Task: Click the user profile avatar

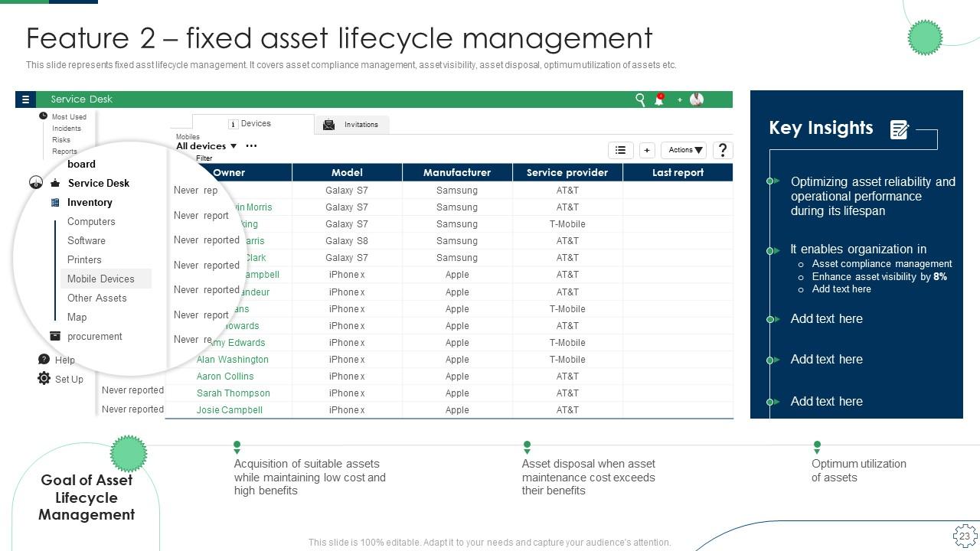Action: tap(695, 99)
